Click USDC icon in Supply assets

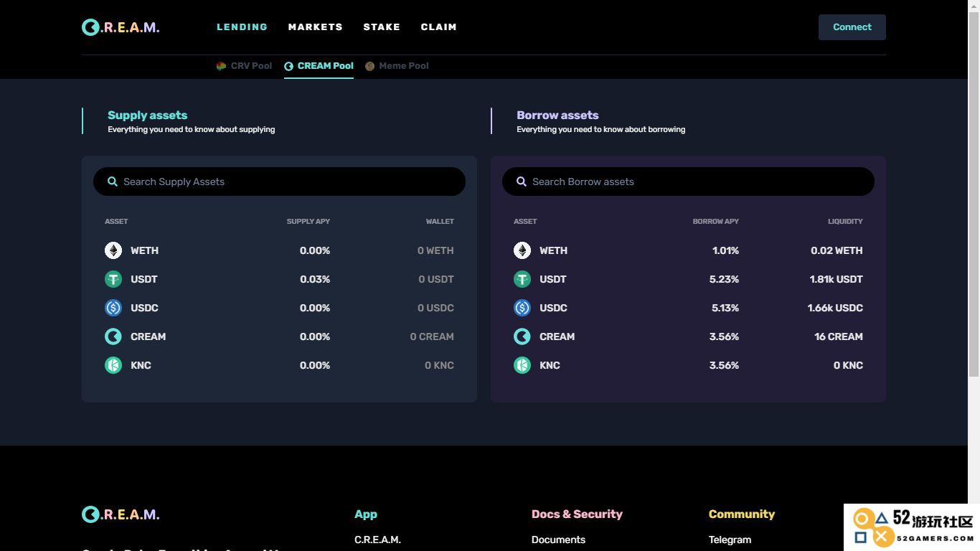coord(113,308)
